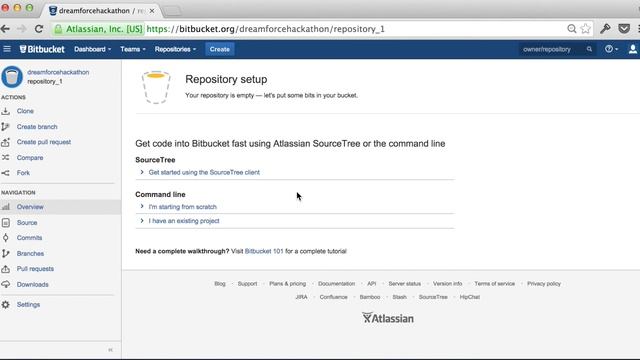Collapse the sidebar with the double-chevron
The image size is (640, 360).
(x=110, y=350)
